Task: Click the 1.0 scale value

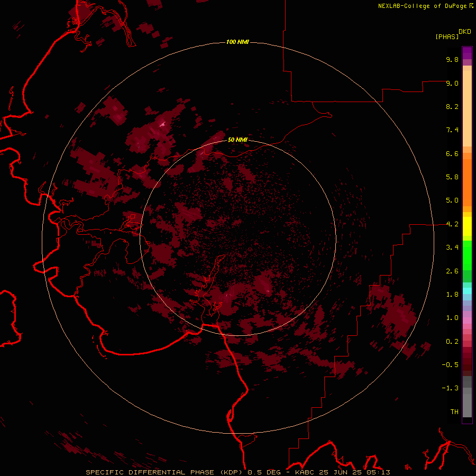Action: pyautogui.click(x=452, y=318)
